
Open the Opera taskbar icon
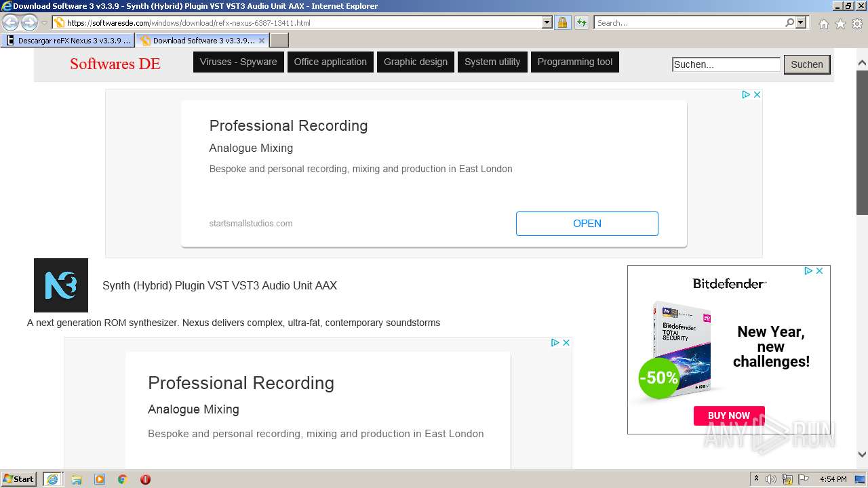[145, 479]
